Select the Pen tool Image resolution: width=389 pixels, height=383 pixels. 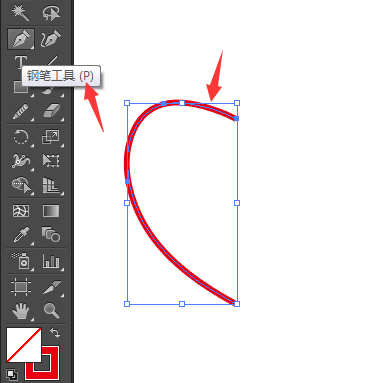point(21,39)
